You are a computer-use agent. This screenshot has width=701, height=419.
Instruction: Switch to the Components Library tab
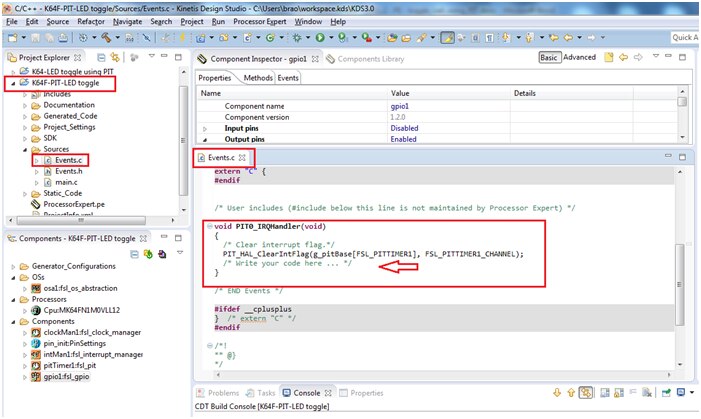coord(365,59)
